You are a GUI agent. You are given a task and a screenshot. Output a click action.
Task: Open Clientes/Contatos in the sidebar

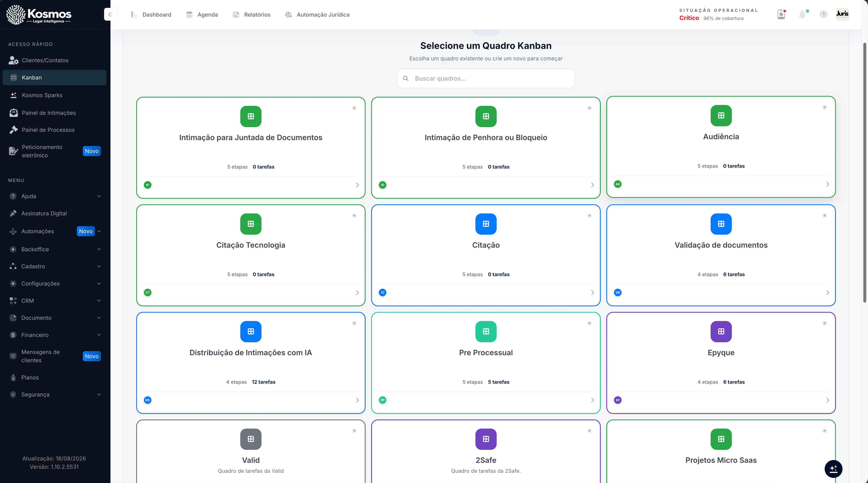click(55, 60)
